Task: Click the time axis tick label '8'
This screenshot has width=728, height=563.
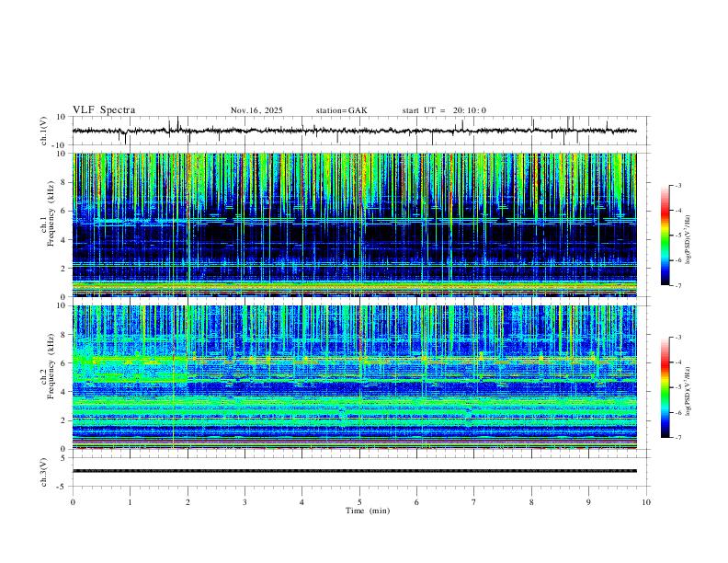Action: [531, 502]
